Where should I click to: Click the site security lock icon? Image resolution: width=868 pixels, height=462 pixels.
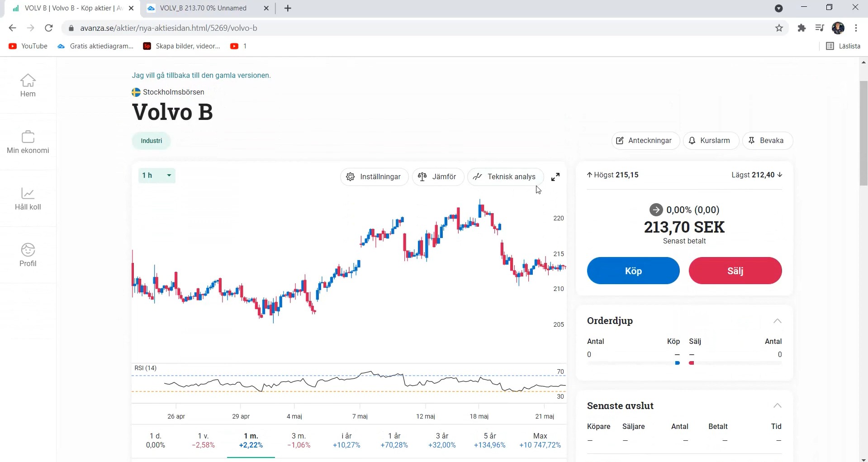(x=71, y=28)
